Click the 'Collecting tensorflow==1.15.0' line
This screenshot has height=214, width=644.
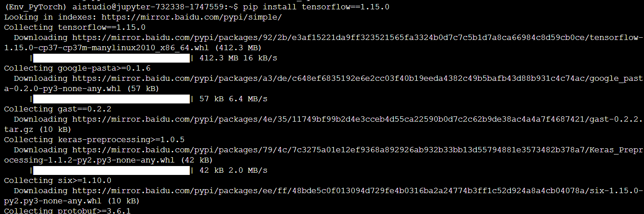tap(75, 28)
